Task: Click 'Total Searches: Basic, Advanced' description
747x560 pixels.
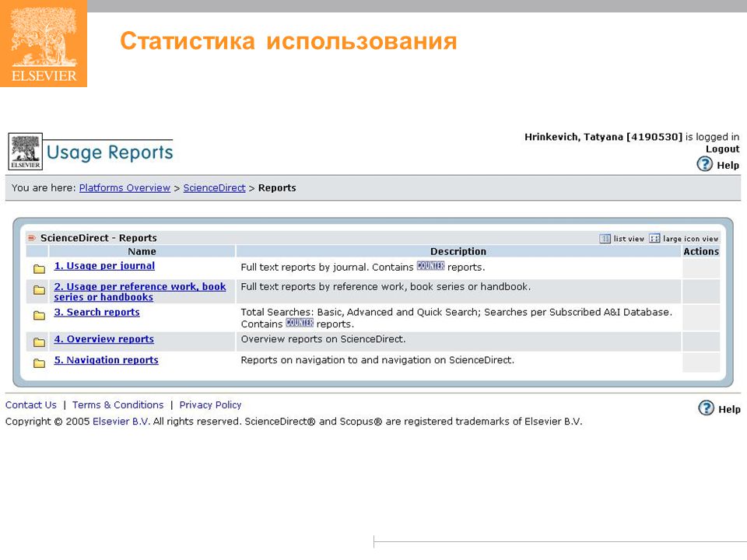Action: [456, 317]
